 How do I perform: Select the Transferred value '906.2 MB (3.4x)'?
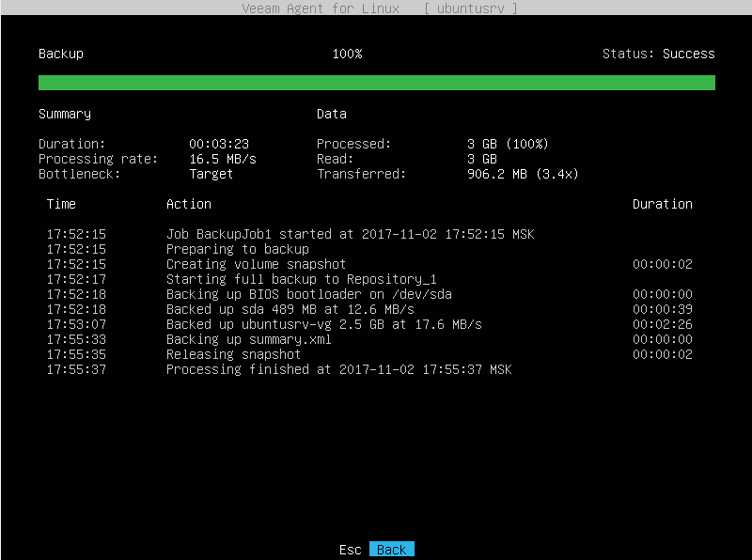523,174
